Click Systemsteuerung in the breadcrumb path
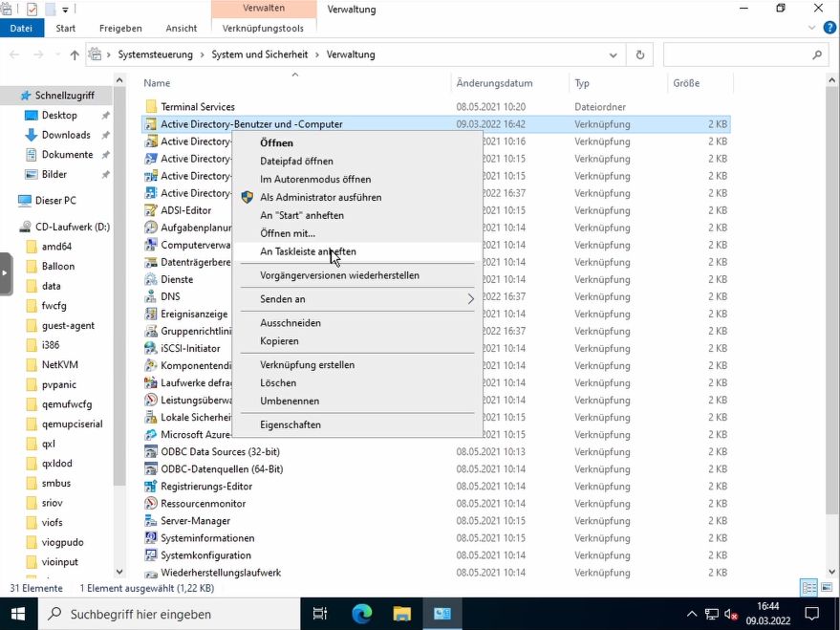Viewport: 840px width, 630px height. pos(156,54)
